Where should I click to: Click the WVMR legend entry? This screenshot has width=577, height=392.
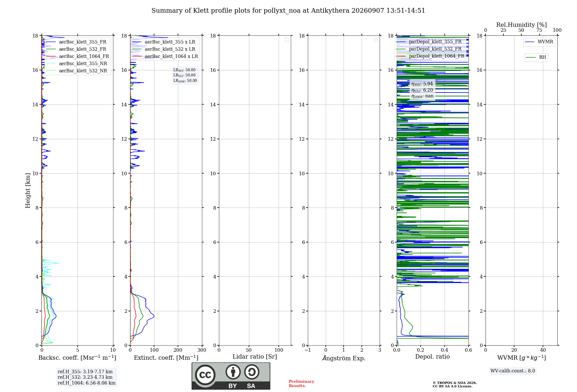[539, 42]
